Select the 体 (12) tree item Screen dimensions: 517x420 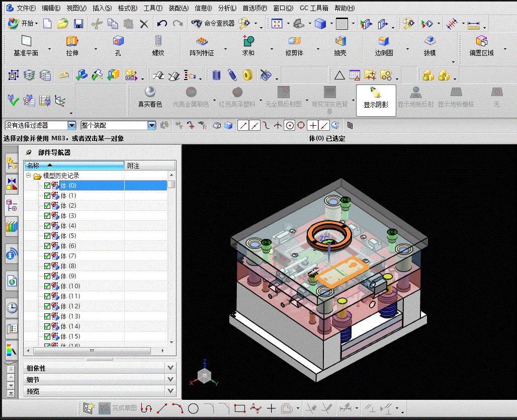click(x=70, y=306)
